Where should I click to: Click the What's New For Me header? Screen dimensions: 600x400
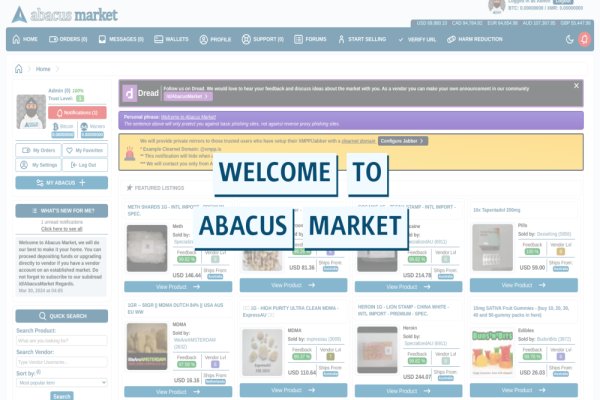pos(62,211)
